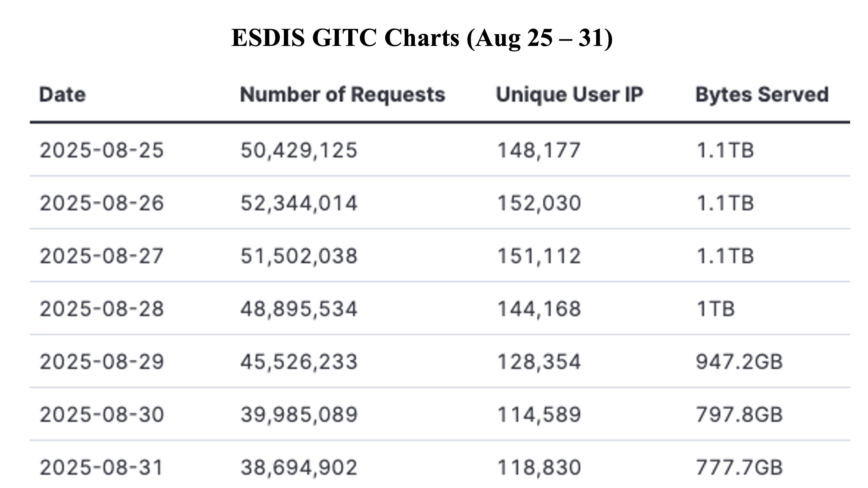
Task: Click the 128,354 unique user IP value
Action: click(539, 362)
